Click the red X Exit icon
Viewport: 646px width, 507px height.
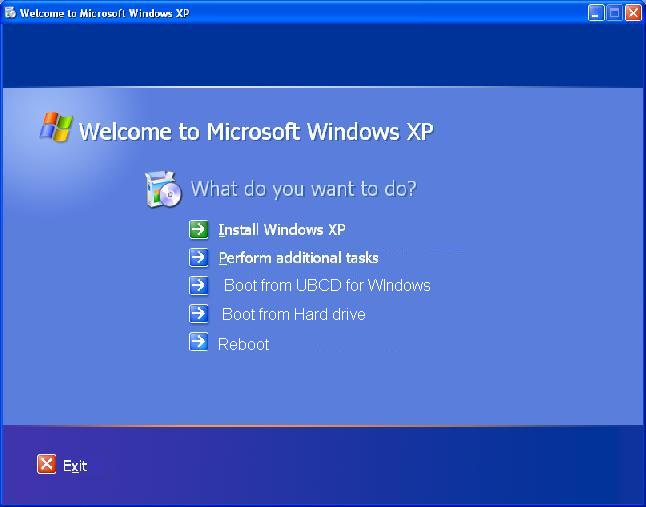pyautogui.click(x=47, y=464)
